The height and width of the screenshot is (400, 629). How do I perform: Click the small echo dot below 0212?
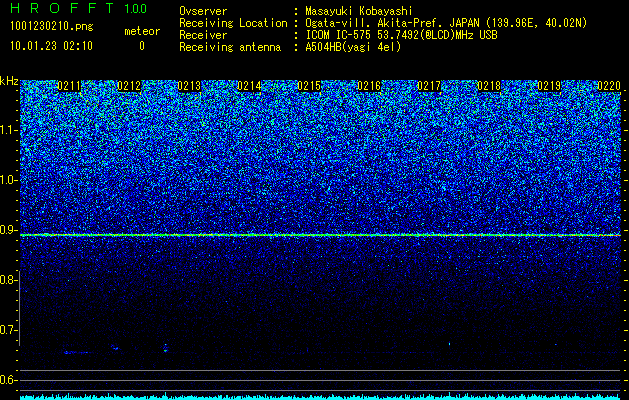(115, 347)
